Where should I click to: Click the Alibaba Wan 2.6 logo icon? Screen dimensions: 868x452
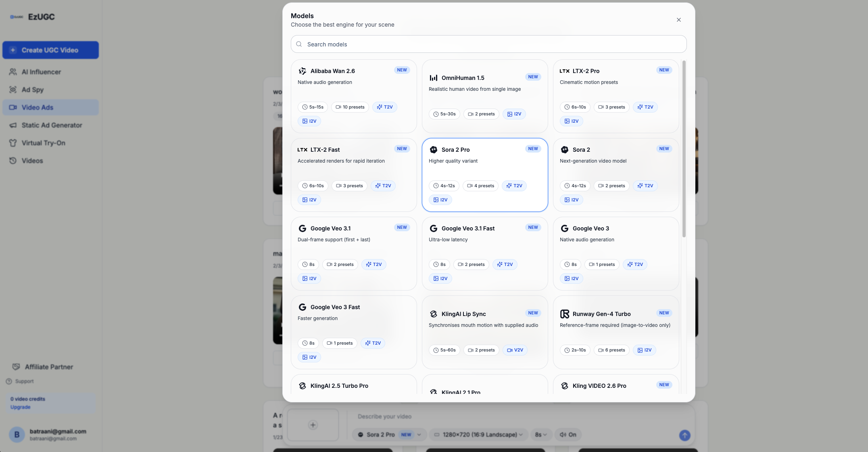(x=302, y=71)
